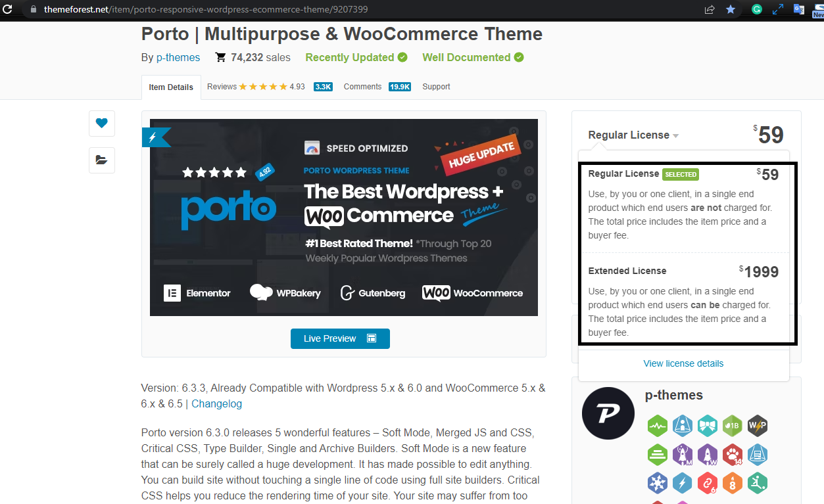
Task: Click the Recently Updated label
Action: (350, 57)
